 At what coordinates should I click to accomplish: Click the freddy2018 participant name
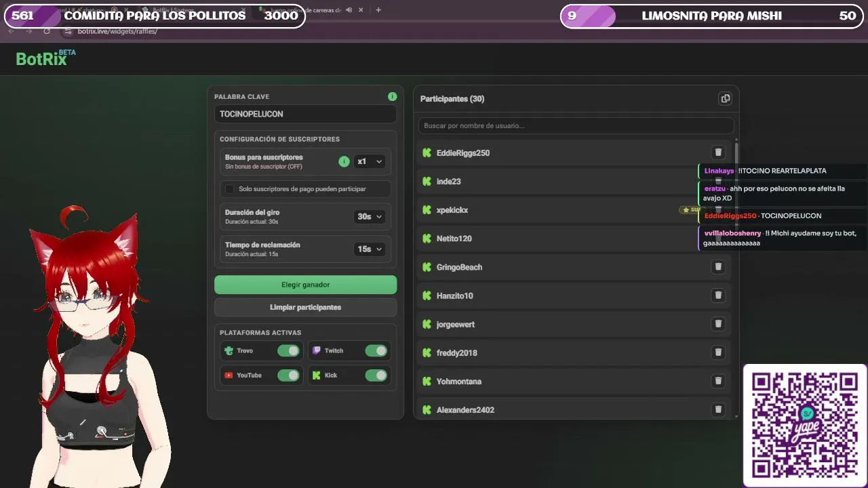[457, 353]
